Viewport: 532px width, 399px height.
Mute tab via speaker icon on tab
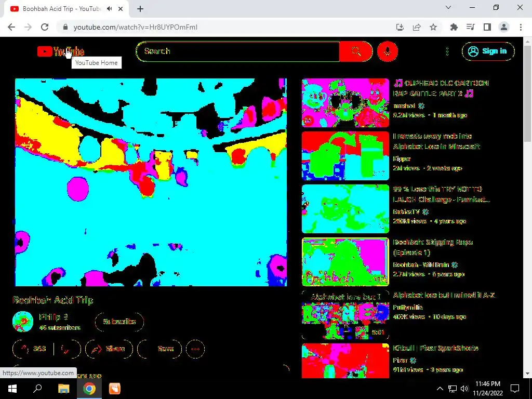click(x=109, y=9)
